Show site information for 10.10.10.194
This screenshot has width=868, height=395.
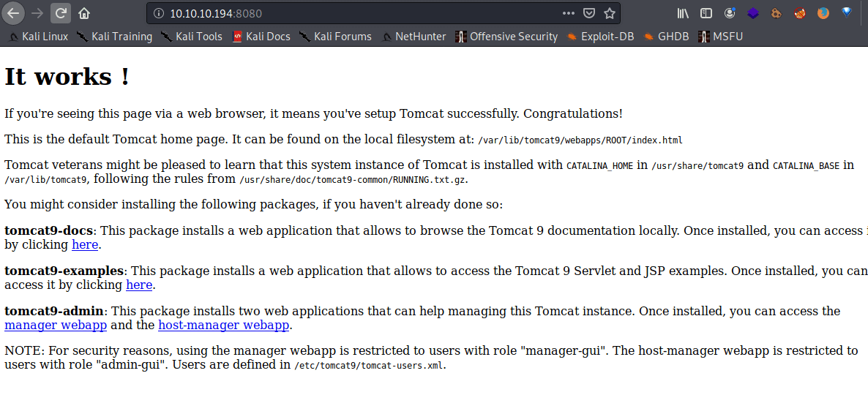(158, 13)
